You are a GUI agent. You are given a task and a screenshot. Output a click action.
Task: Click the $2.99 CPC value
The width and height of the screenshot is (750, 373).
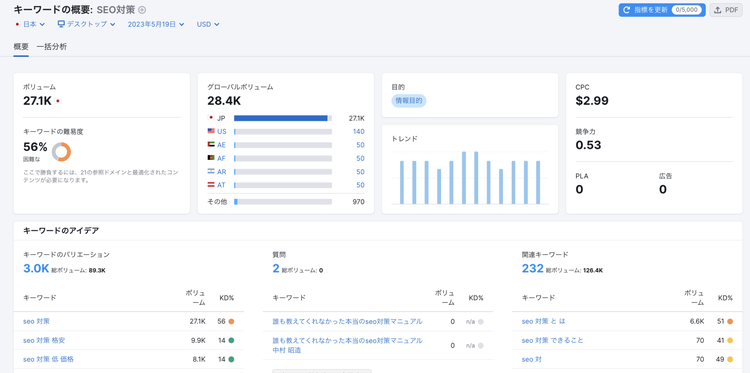[x=592, y=101]
